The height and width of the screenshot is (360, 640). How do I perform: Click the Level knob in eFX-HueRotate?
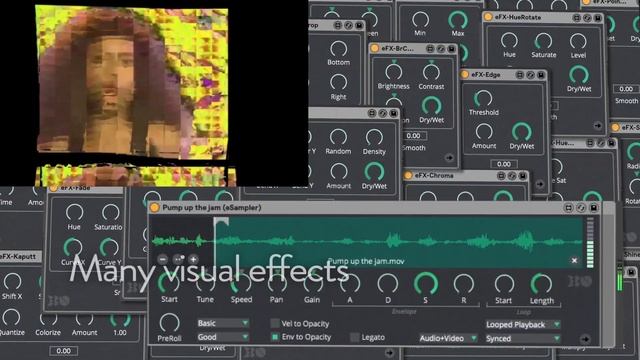(578, 41)
